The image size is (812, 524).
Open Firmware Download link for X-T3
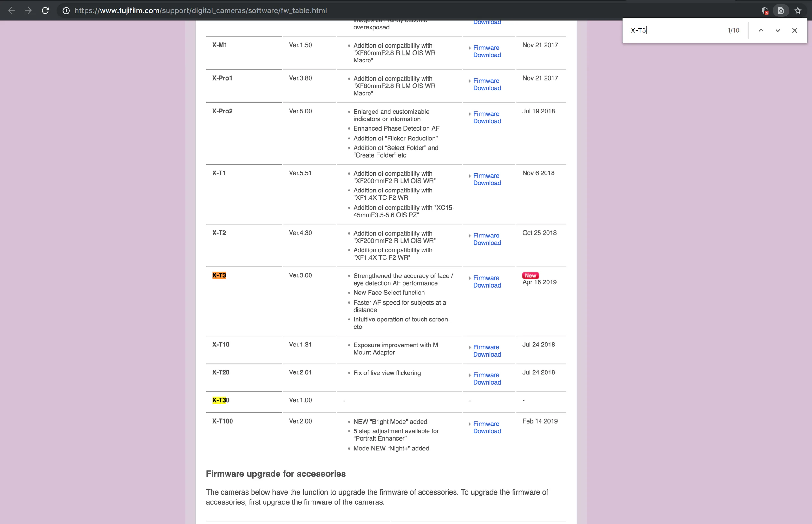click(487, 282)
